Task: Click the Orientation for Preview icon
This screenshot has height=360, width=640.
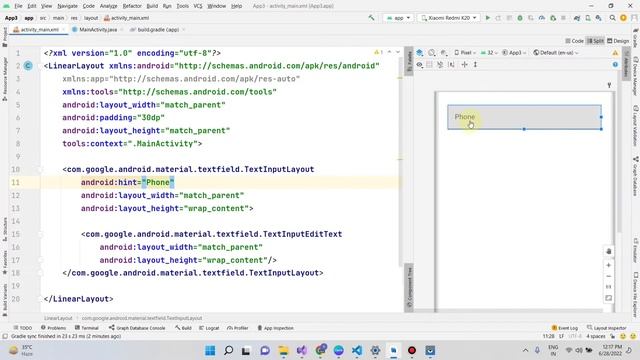Action: coord(431,53)
